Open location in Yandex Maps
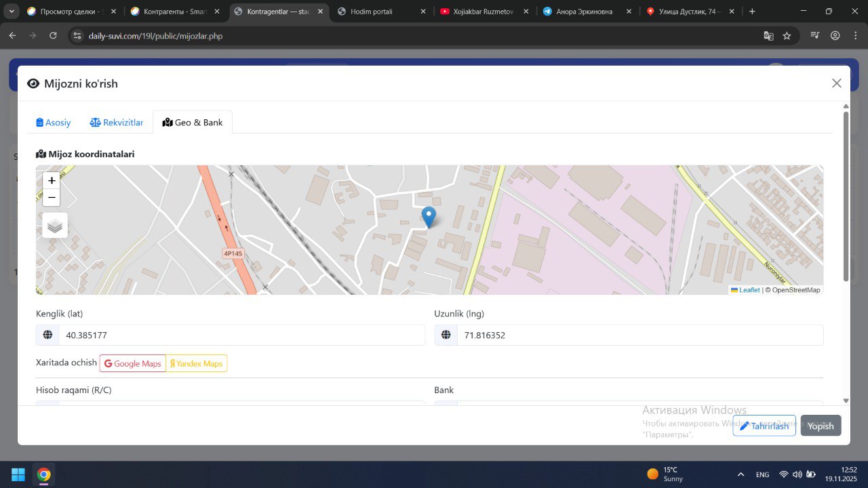 coord(197,363)
